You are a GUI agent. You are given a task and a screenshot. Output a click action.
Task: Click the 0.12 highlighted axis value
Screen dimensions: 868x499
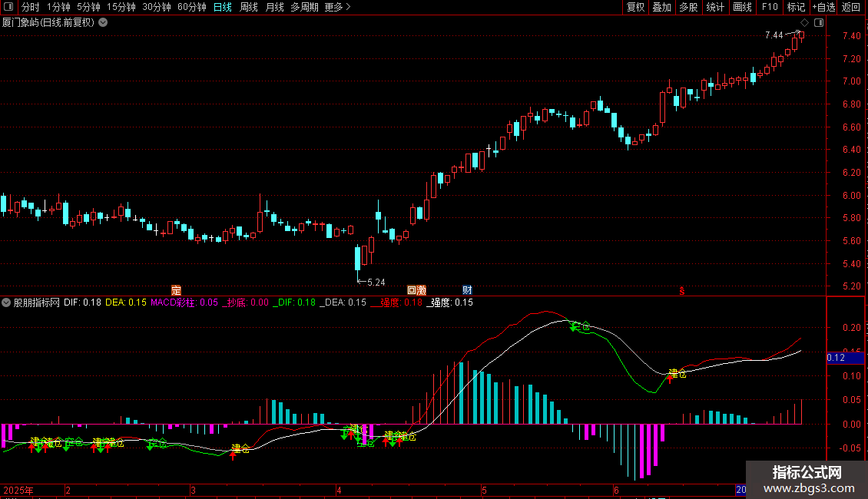pos(836,358)
